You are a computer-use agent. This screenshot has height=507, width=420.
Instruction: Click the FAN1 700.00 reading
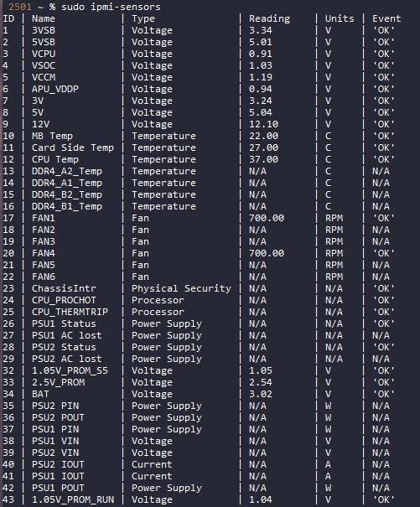tap(267, 218)
